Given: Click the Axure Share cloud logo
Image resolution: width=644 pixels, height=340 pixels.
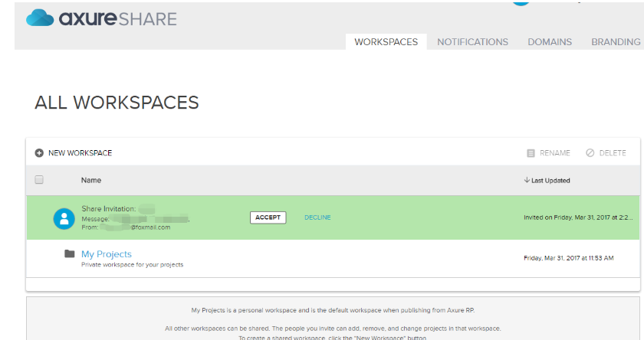Looking at the screenshot, I should click(40, 18).
